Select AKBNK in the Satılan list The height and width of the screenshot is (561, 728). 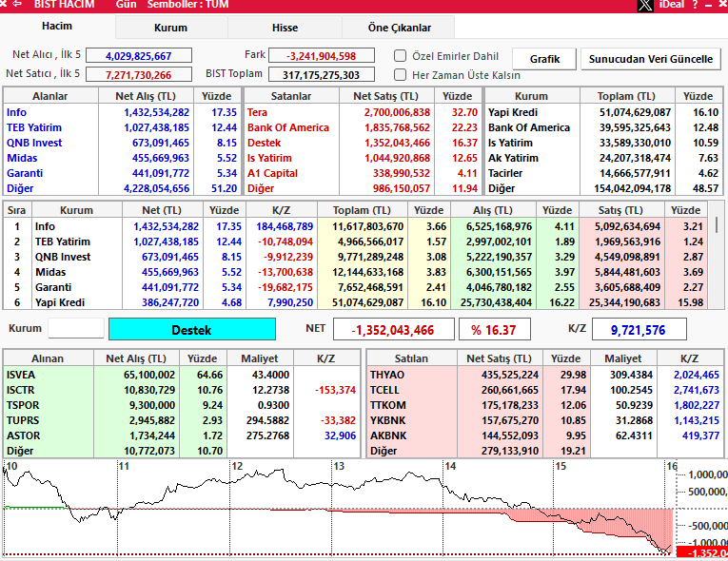[x=388, y=435]
